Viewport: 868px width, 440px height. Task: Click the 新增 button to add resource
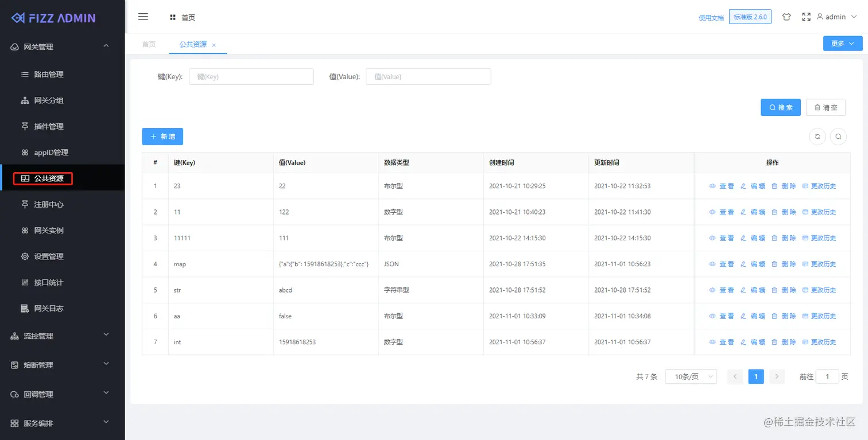(162, 136)
